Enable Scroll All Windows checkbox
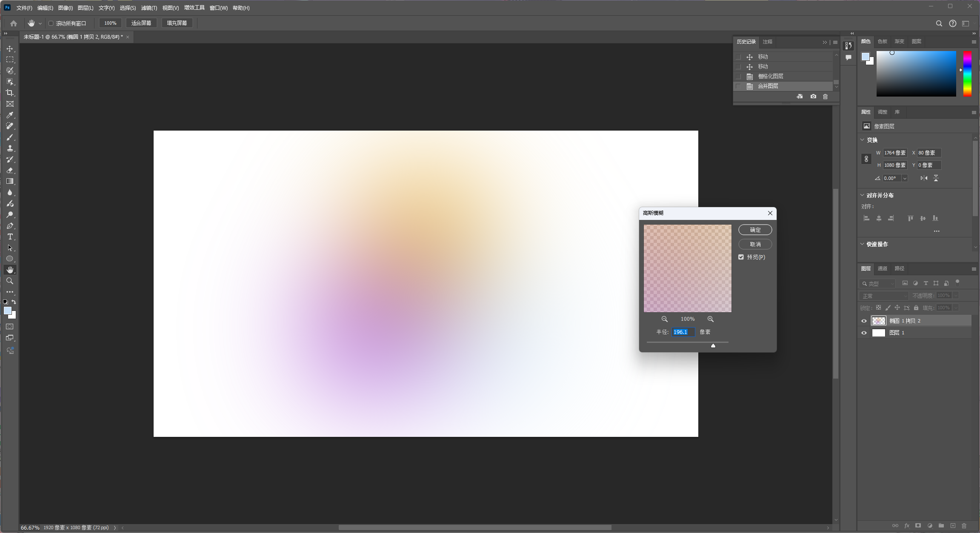Viewport: 980px width, 533px height. click(51, 23)
